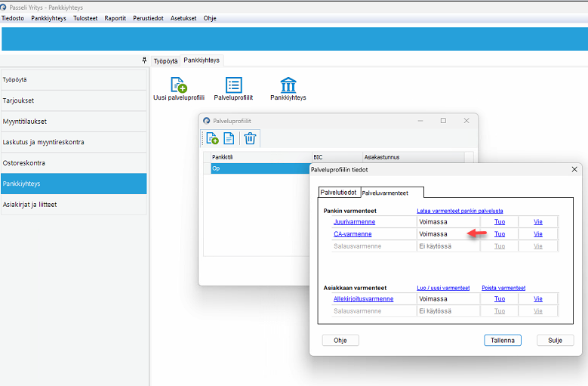Click Luo / uusi varmenteet link
The width and height of the screenshot is (588, 386).
coord(443,288)
